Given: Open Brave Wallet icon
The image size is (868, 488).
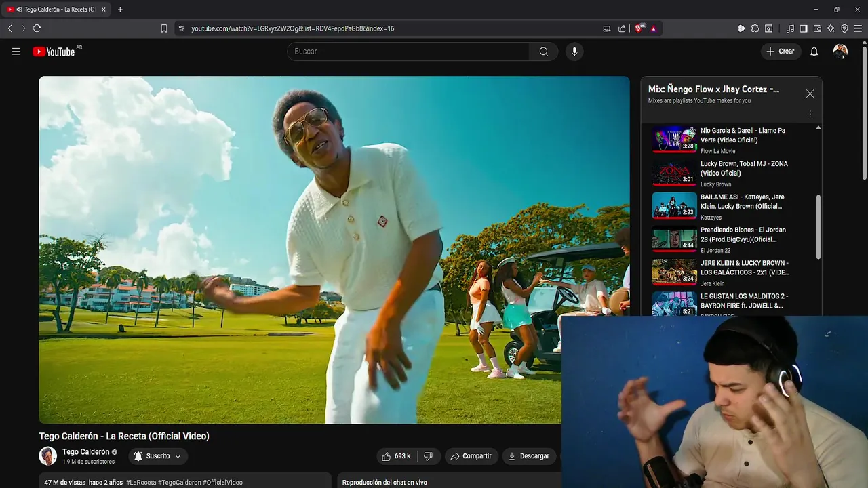Looking at the screenshot, I should [817, 28].
